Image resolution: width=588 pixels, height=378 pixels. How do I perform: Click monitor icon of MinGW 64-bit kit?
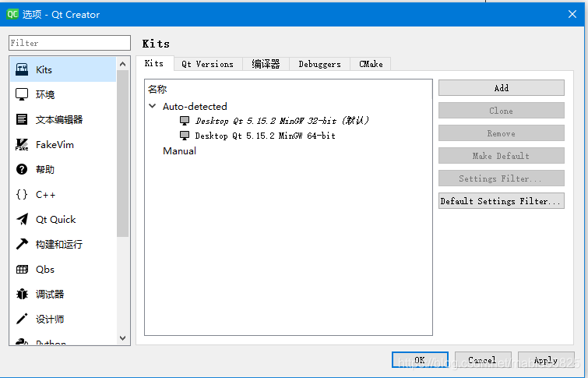click(184, 136)
